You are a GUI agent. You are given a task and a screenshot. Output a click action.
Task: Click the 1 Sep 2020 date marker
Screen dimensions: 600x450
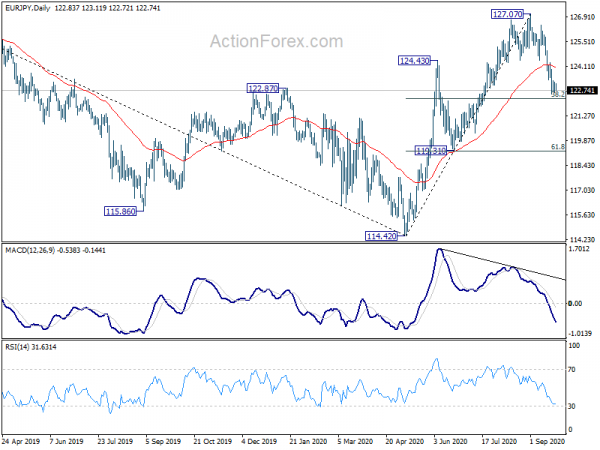pyautogui.click(x=547, y=441)
